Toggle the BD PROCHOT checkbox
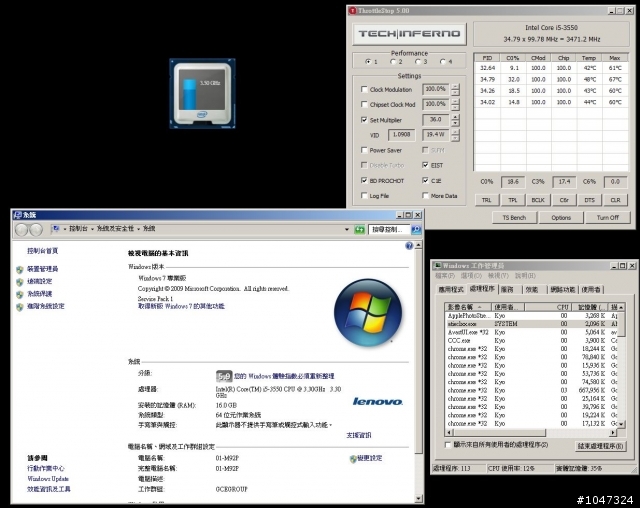This screenshot has height=508, width=640. click(x=364, y=180)
